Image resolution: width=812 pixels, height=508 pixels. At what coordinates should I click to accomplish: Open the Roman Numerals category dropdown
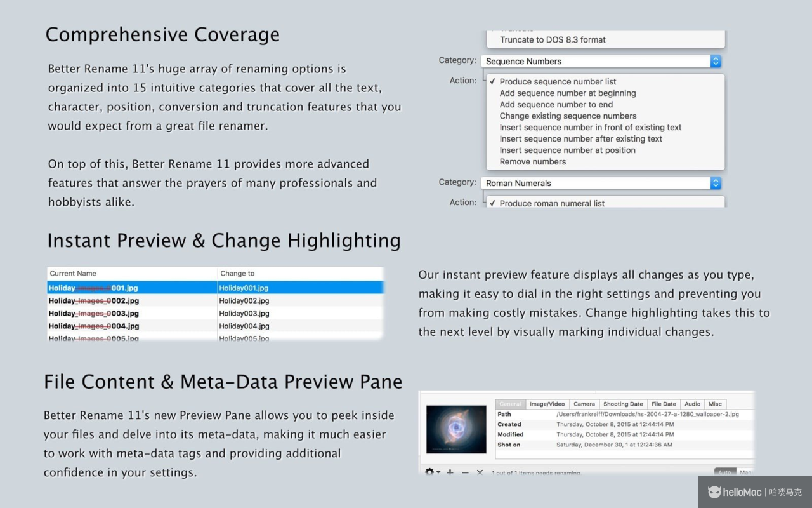pyautogui.click(x=601, y=183)
